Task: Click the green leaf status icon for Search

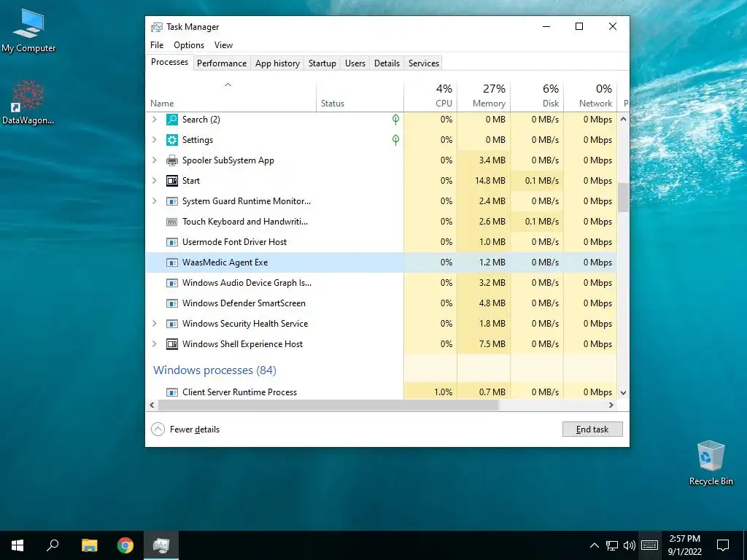Action: pos(395,119)
